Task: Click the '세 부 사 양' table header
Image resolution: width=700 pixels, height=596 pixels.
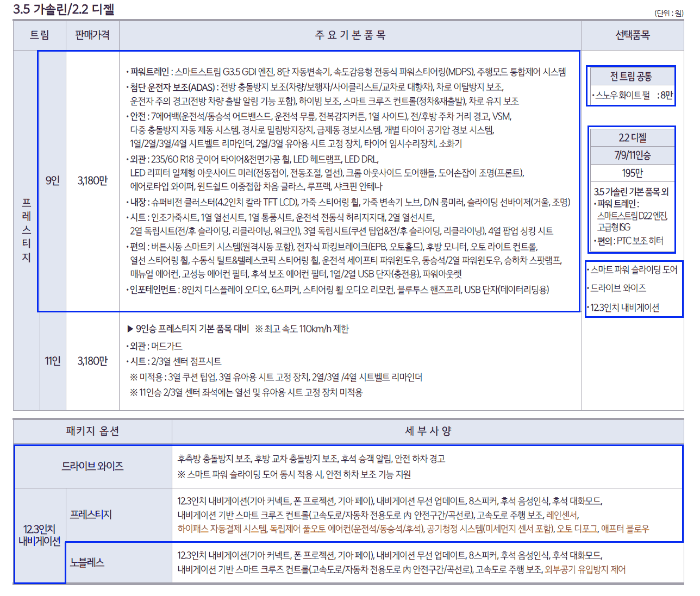Action: [x=428, y=431]
